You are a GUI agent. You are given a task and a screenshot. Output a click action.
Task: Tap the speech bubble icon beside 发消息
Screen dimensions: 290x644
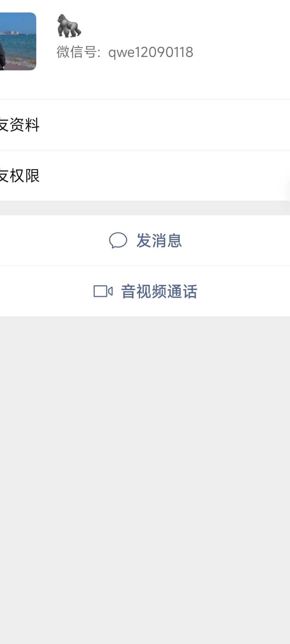pos(118,240)
